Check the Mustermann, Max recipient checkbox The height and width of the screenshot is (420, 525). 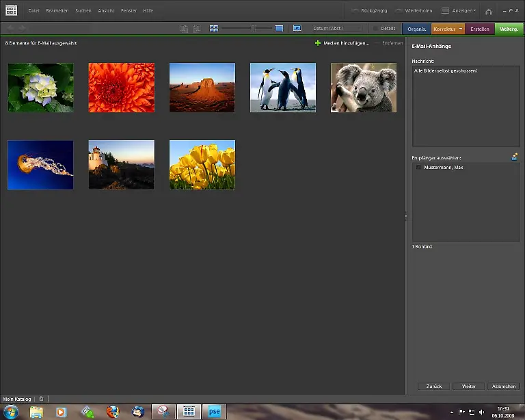pos(418,168)
